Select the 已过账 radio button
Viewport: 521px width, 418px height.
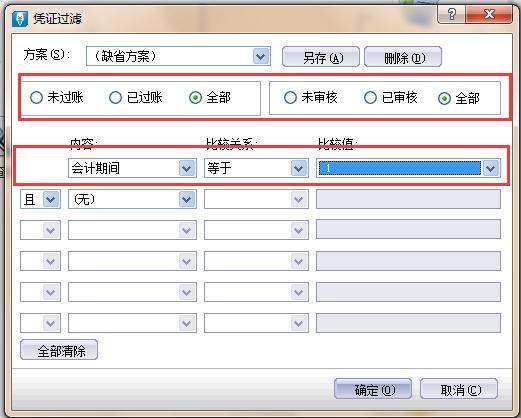click(x=115, y=98)
